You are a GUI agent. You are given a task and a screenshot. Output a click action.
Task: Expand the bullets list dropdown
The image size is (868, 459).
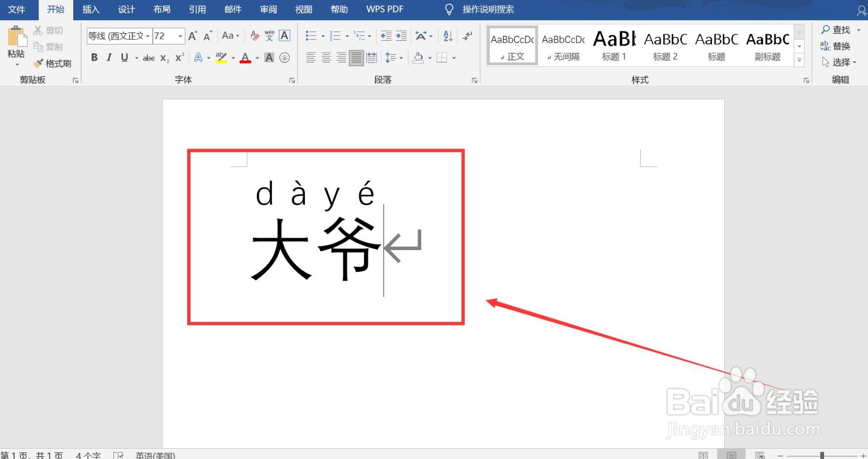point(323,36)
